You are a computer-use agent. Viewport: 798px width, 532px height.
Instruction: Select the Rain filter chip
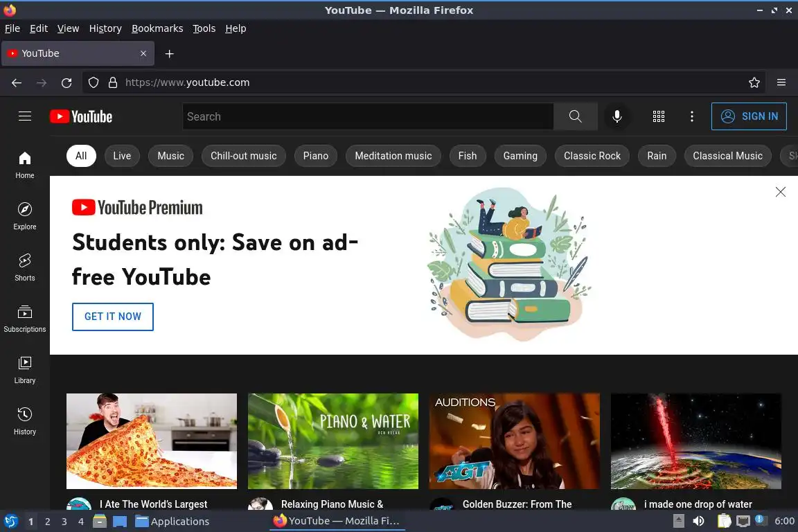[x=657, y=156]
